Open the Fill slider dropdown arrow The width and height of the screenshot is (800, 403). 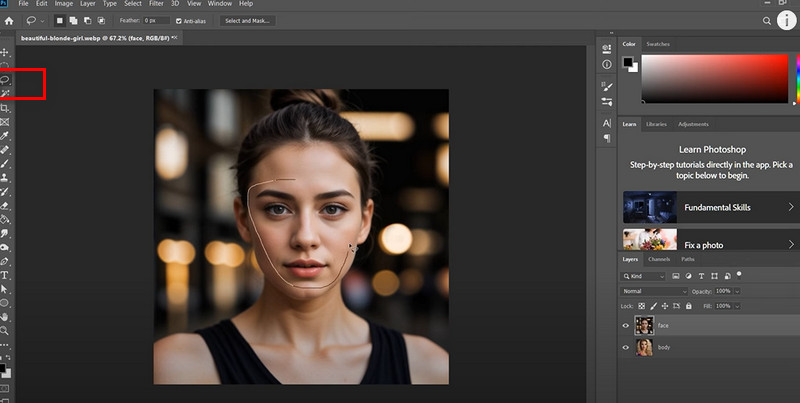(x=737, y=306)
